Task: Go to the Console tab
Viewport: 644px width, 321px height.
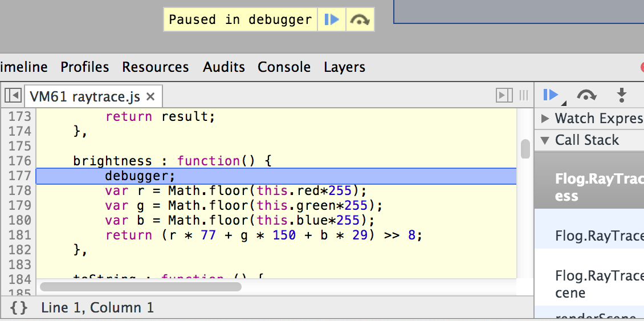Action: click(x=284, y=67)
